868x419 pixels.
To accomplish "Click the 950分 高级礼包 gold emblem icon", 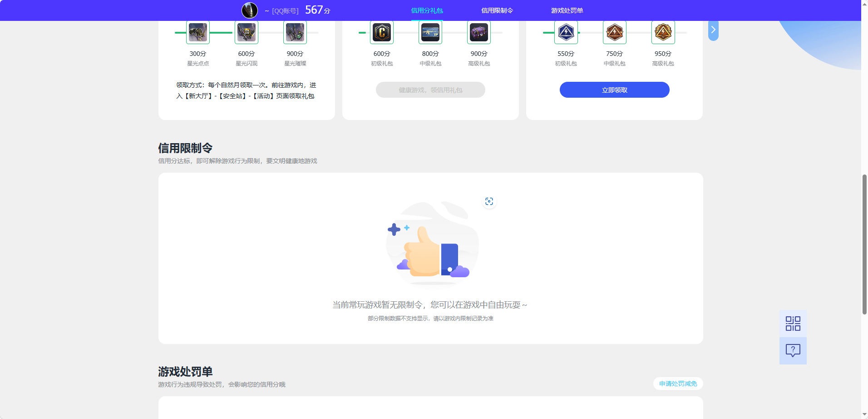I will (x=663, y=32).
